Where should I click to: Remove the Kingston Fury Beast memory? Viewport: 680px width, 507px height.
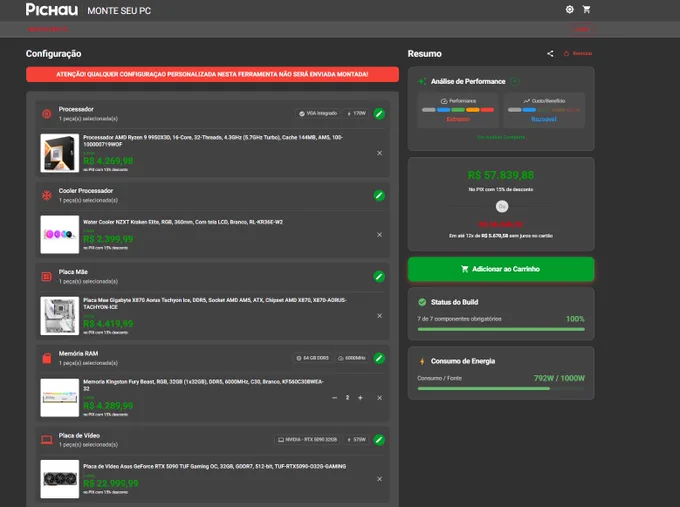[379, 398]
